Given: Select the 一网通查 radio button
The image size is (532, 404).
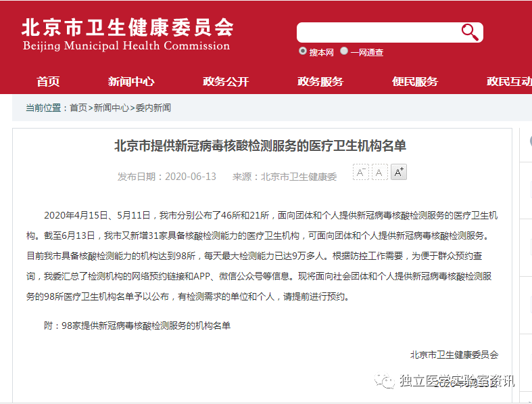Looking at the screenshot, I should pos(344,51).
